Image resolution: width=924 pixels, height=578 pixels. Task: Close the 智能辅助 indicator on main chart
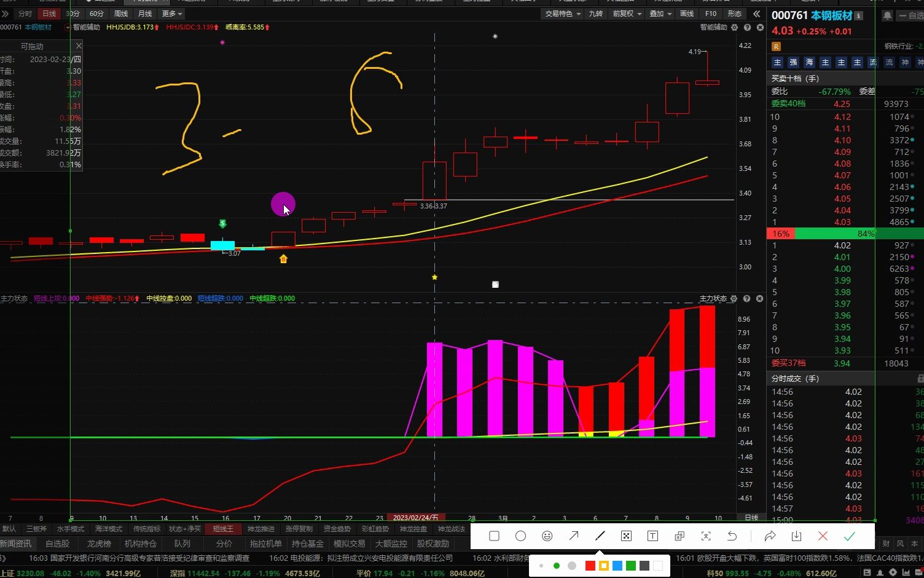tap(760, 28)
